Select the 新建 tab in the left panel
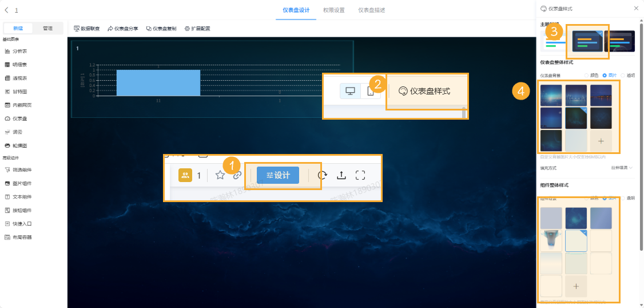The height and width of the screenshot is (308, 644). [18, 29]
